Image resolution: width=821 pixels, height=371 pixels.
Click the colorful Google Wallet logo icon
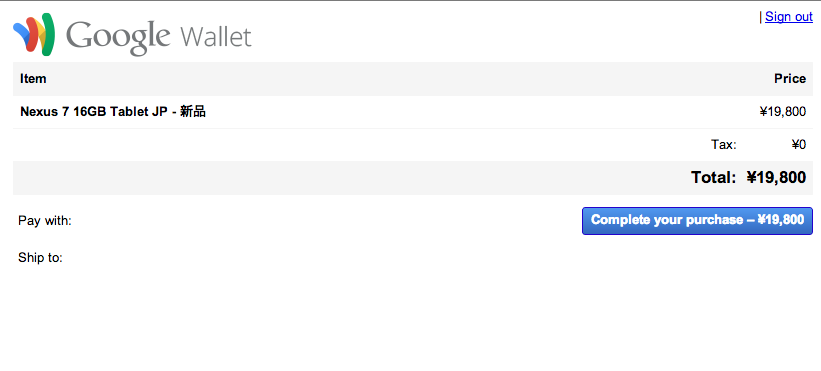click(x=35, y=34)
